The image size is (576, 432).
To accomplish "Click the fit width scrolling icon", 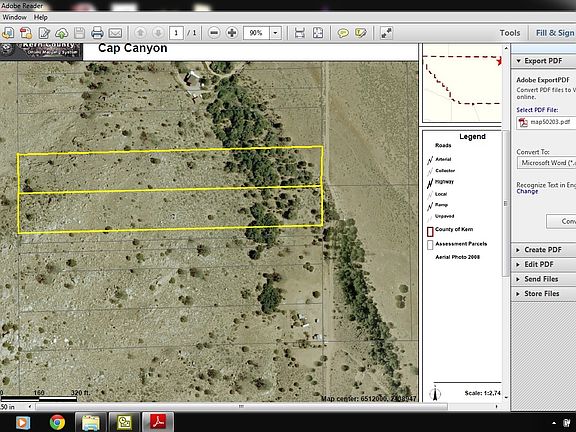I will tap(300, 33).
